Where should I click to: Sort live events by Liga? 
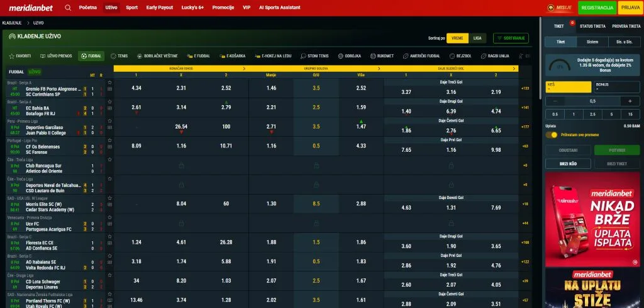(477, 38)
